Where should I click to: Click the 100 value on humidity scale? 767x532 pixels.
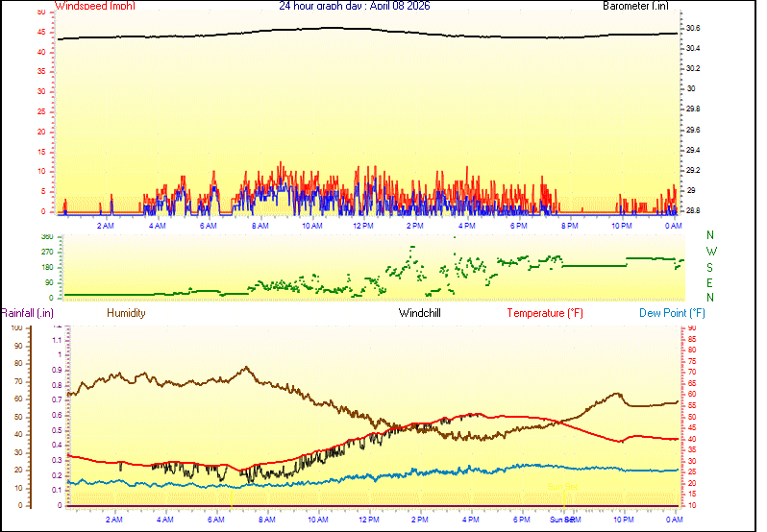point(16,327)
